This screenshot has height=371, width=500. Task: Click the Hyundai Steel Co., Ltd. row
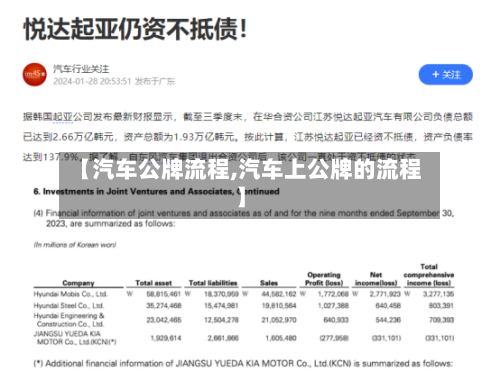[x=244, y=305]
